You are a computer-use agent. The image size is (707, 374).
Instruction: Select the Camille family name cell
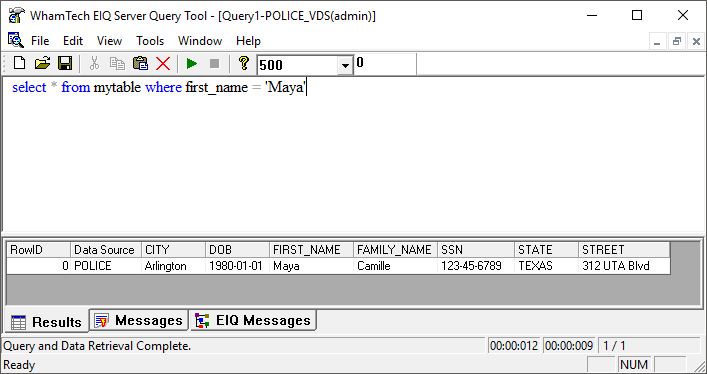point(395,266)
